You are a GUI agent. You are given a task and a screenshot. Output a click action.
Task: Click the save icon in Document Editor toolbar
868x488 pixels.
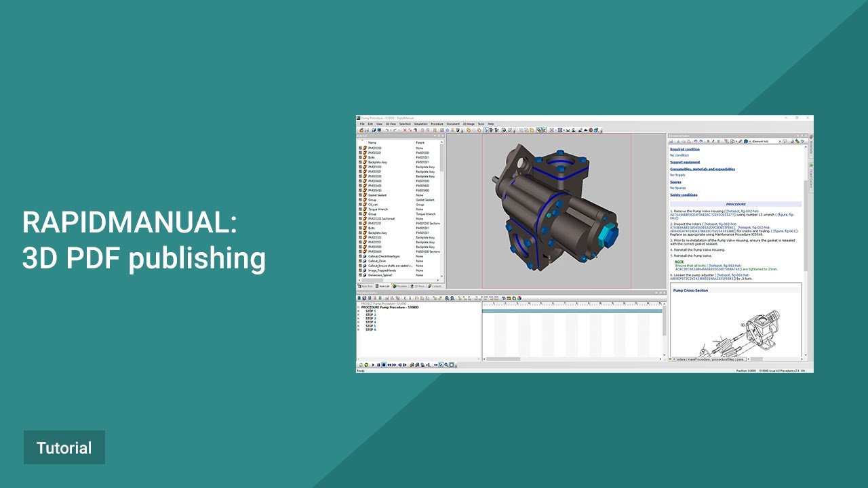(x=671, y=141)
